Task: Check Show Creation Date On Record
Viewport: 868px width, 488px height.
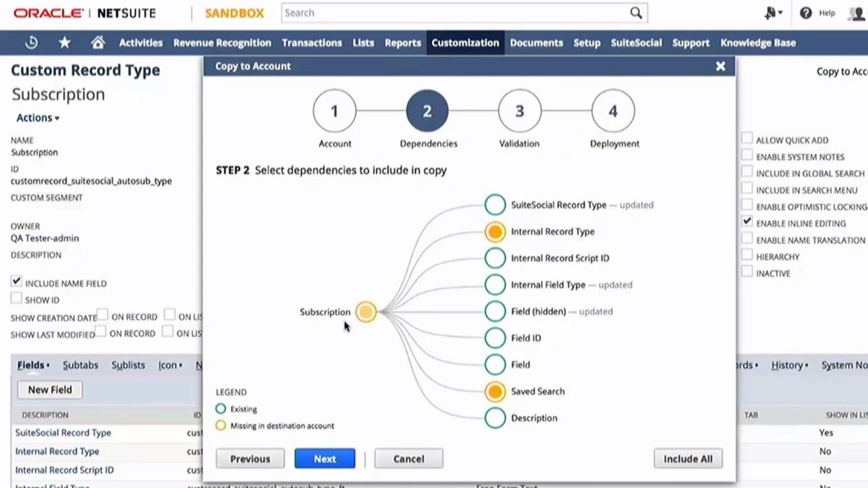Action: tap(102, 314)
